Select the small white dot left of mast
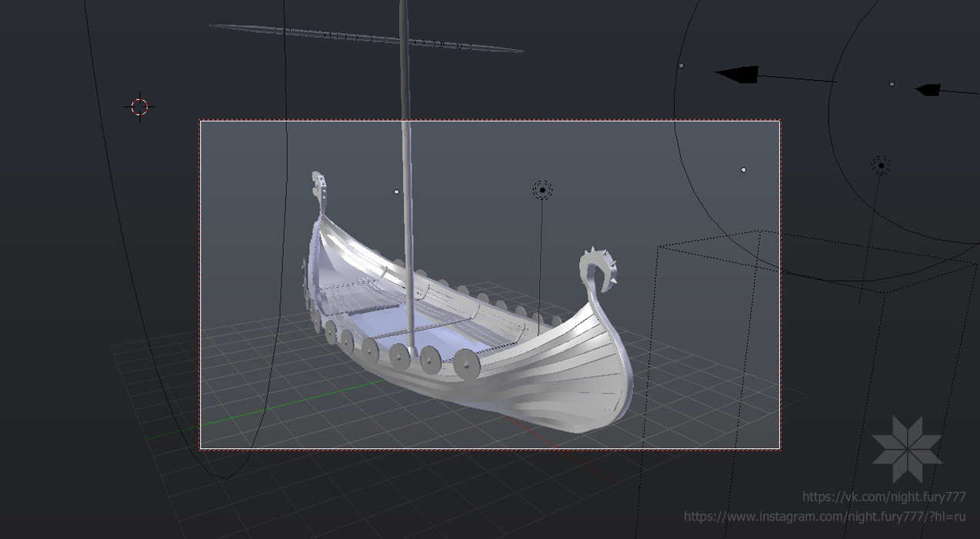 [x=397, y=191]
